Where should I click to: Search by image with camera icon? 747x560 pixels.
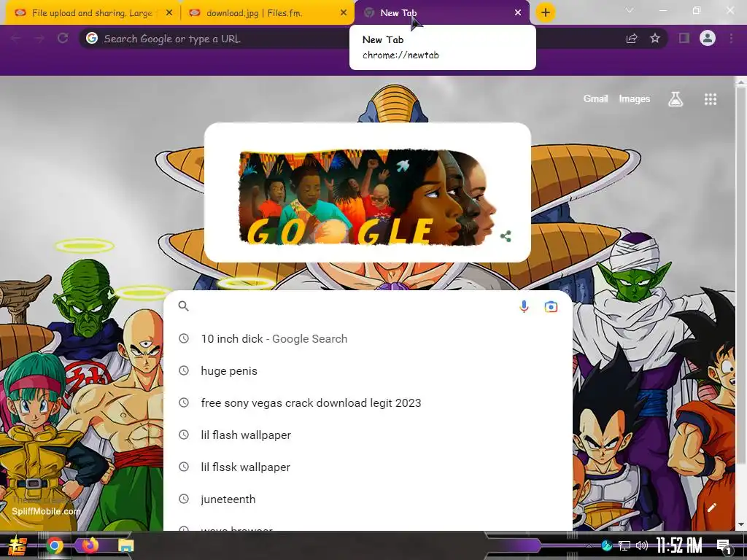(x=551, y=307)
